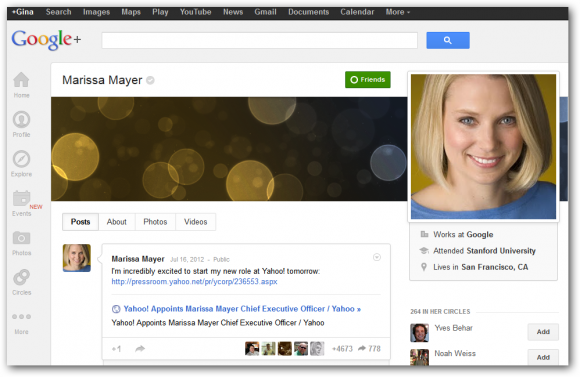The image size is (580, 377).
Task: Click the verified badge beside Marissa Mayer
Action: tap(150, 80)
